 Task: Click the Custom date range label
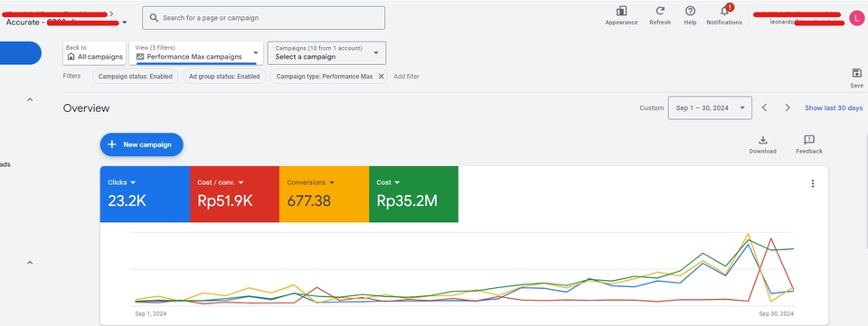click(x=652, y=107)
